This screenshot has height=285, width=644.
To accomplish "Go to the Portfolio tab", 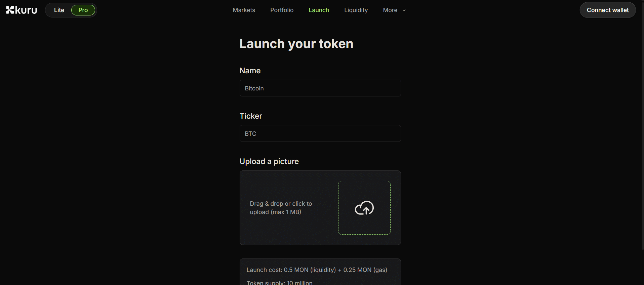I will pyautogui.click(x=282, y=10).
